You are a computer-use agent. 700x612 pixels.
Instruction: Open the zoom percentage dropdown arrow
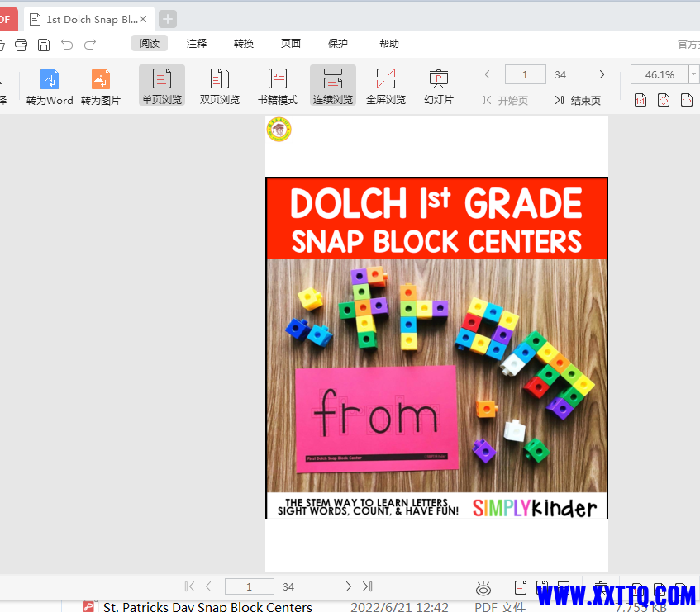tap(693, 74)
